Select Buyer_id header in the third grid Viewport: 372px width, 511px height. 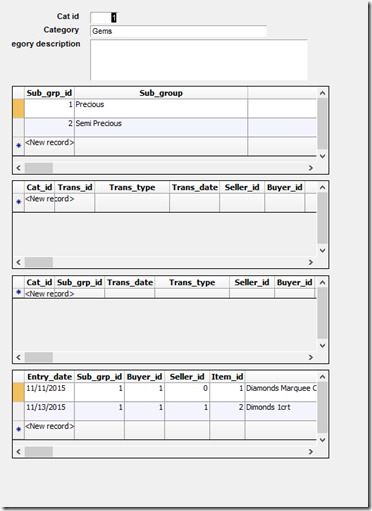pyautogui.click(x=294, y=282)
